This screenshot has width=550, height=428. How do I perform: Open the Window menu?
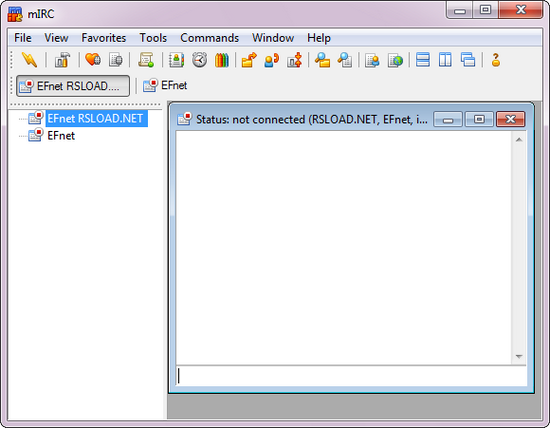coord(273,38)
